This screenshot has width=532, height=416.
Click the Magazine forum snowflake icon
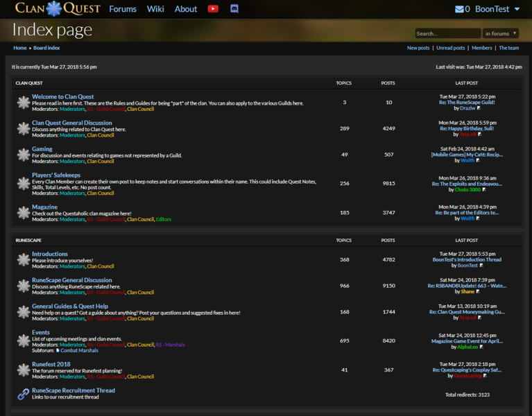point(24,213)
